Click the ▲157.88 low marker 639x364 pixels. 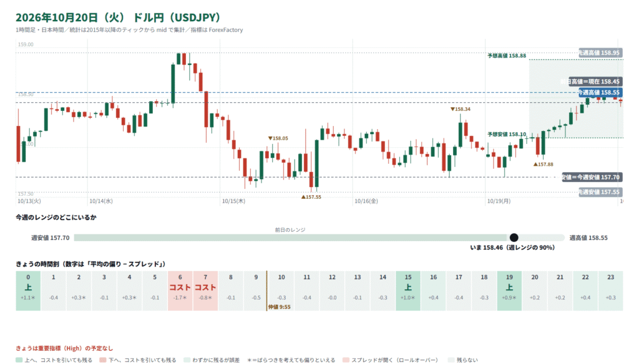(x=544, y=165)
